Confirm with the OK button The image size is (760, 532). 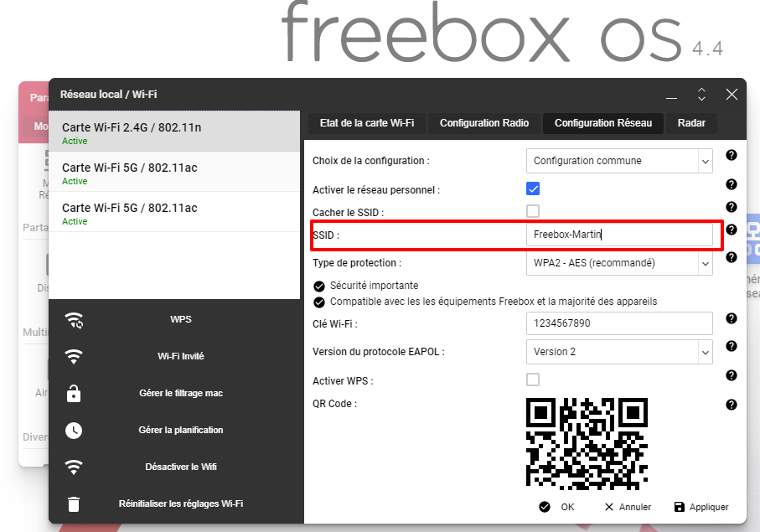tap(557, 507)
